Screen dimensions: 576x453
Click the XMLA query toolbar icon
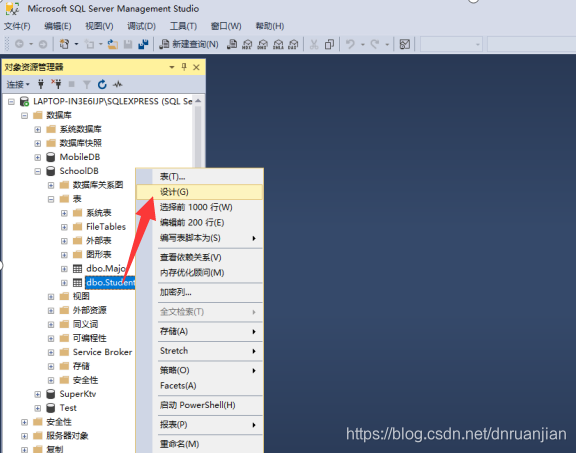coord(278,44)
